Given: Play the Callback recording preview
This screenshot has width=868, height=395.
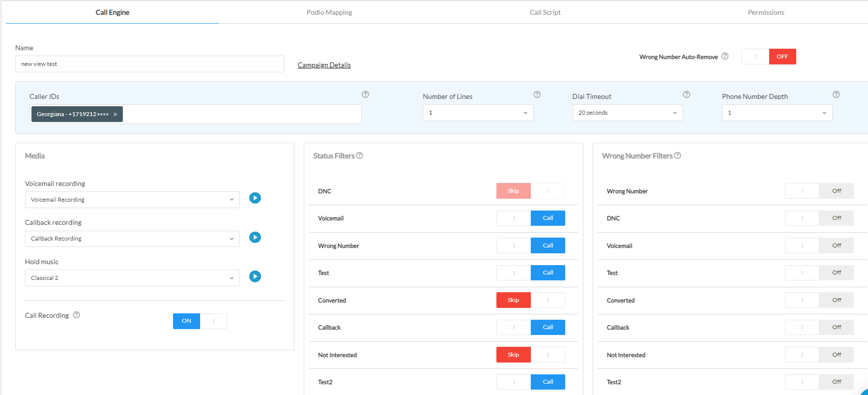Looking at the screenshot, I should click(255, 238).
